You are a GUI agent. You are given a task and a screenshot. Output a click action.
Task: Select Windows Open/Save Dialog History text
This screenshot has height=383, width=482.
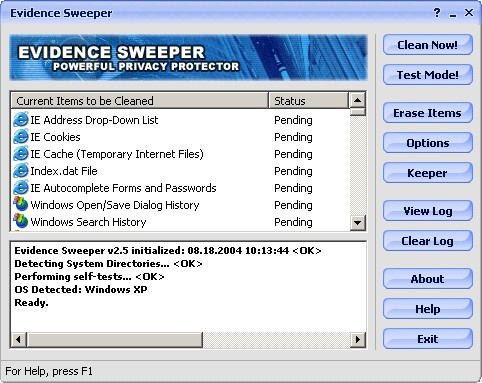pyautogui.click(x=115, y=205)
